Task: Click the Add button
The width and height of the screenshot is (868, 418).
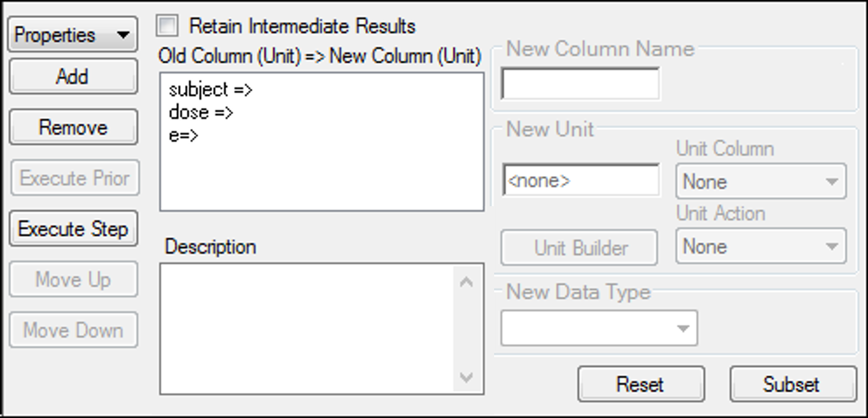Action: point(73,76)
